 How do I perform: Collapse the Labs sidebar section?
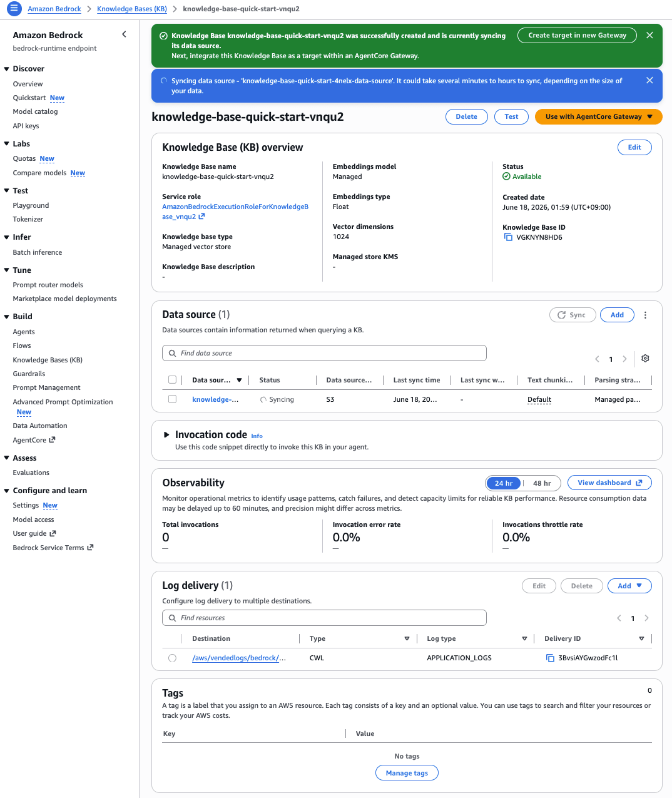6,144
